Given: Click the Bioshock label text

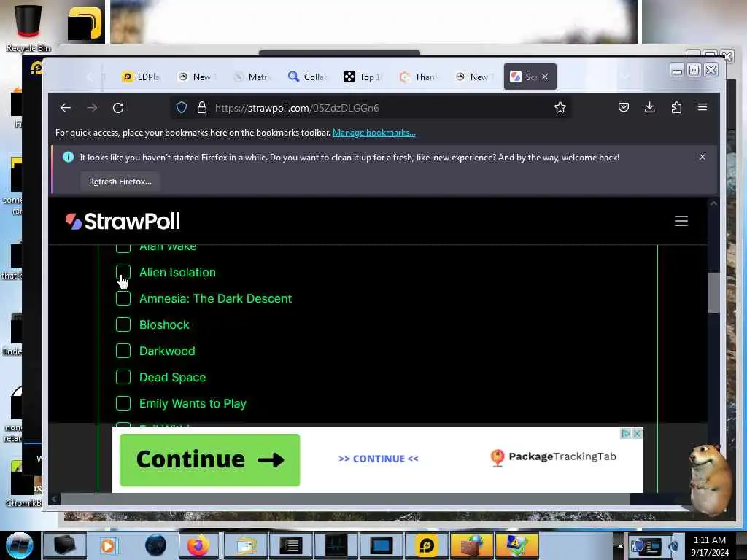Looking at the screenshot, I should 164,324.
